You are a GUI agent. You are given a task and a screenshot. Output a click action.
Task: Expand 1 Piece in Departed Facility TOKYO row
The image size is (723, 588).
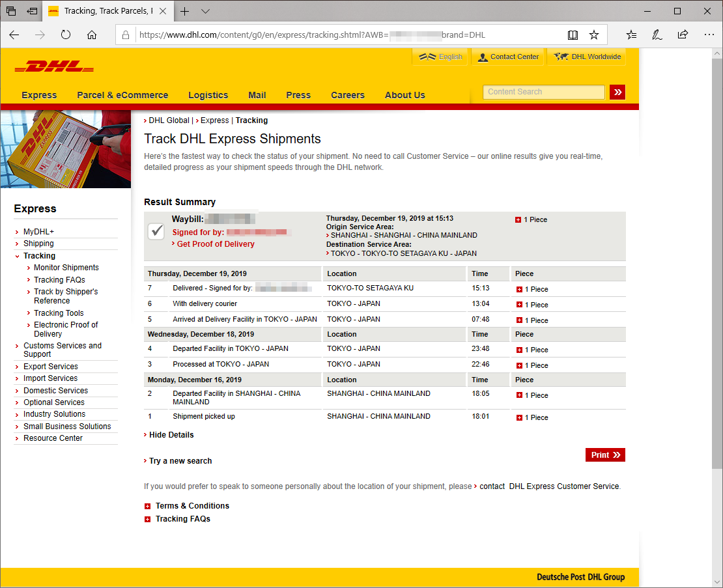[519, 350]
